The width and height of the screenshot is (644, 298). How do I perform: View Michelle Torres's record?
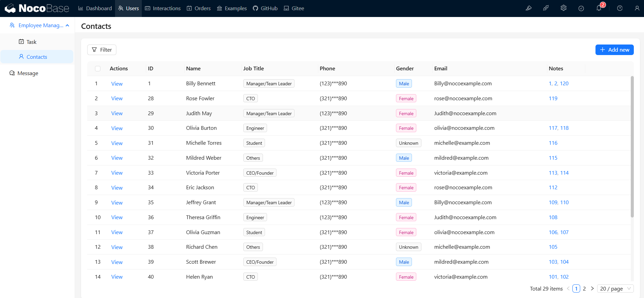pyautogui.click(x=117, y=143)
